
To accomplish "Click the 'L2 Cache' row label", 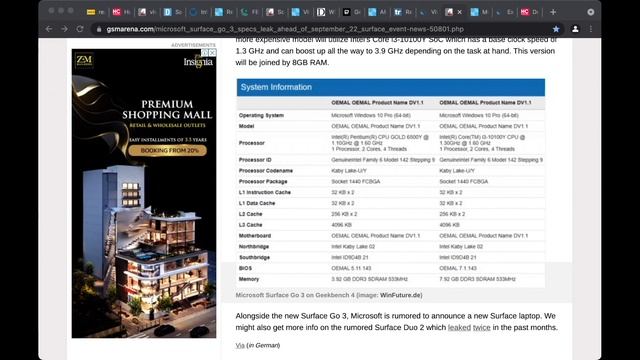I will tap(250, 214).
